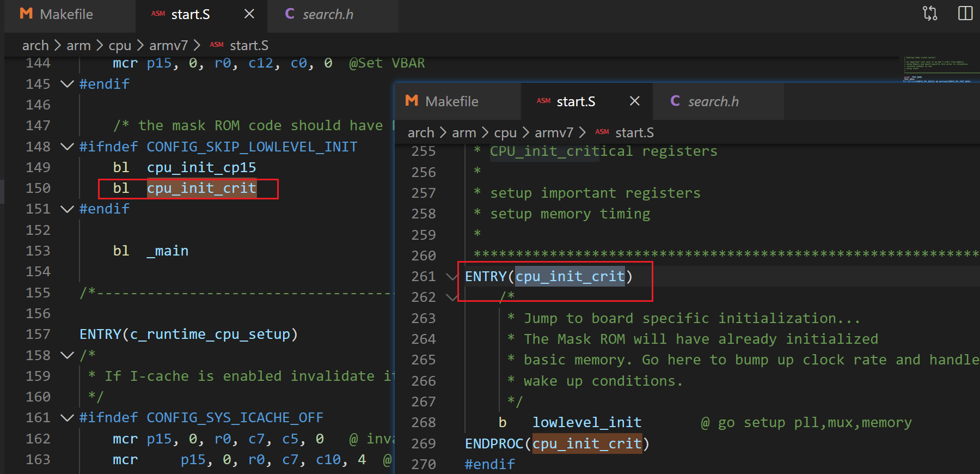
Task: Click '_main' on line 153
Action: point(168,251)
